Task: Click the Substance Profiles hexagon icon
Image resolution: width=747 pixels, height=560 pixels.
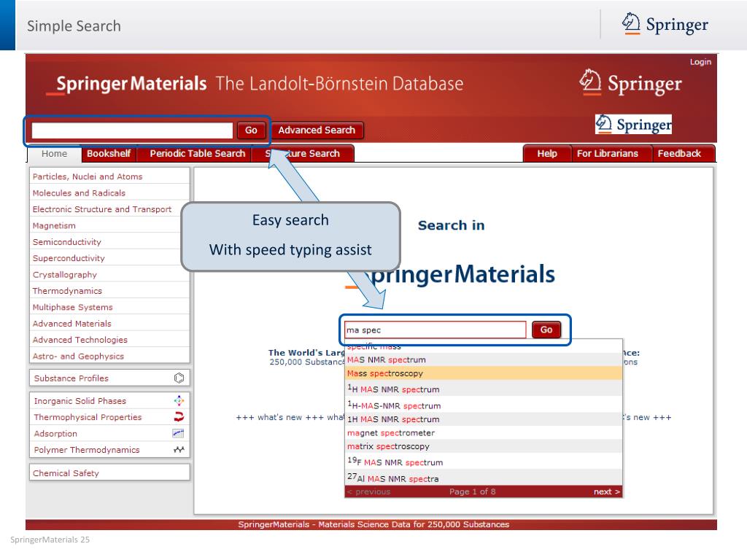Action: point(179,378)
